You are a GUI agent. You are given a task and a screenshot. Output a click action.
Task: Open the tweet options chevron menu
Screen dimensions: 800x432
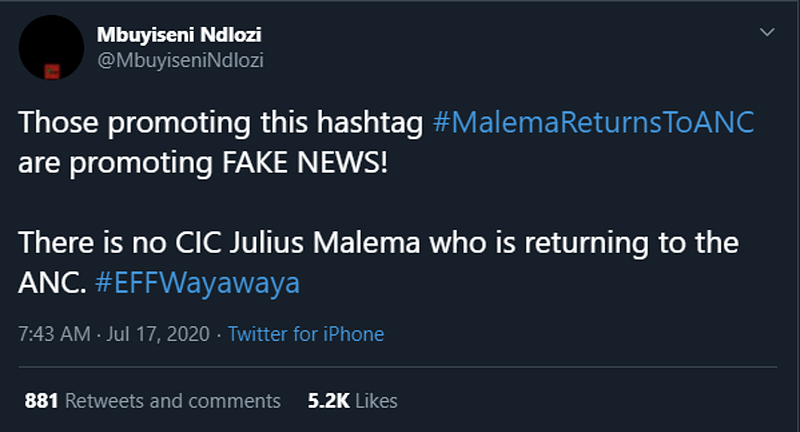767,33
